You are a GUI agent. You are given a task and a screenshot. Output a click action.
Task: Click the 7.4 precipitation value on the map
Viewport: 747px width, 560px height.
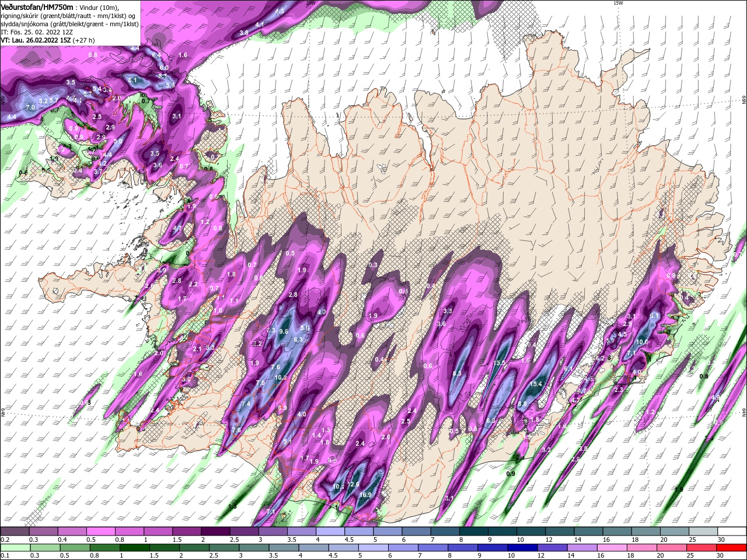pos(246,404)
